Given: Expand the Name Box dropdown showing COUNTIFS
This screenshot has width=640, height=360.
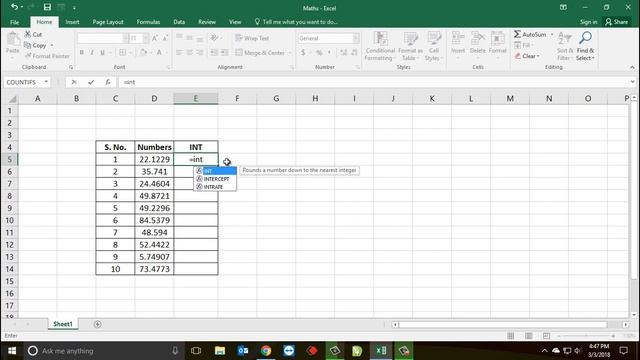Looking at the screenshot, I should click(46, 82).
